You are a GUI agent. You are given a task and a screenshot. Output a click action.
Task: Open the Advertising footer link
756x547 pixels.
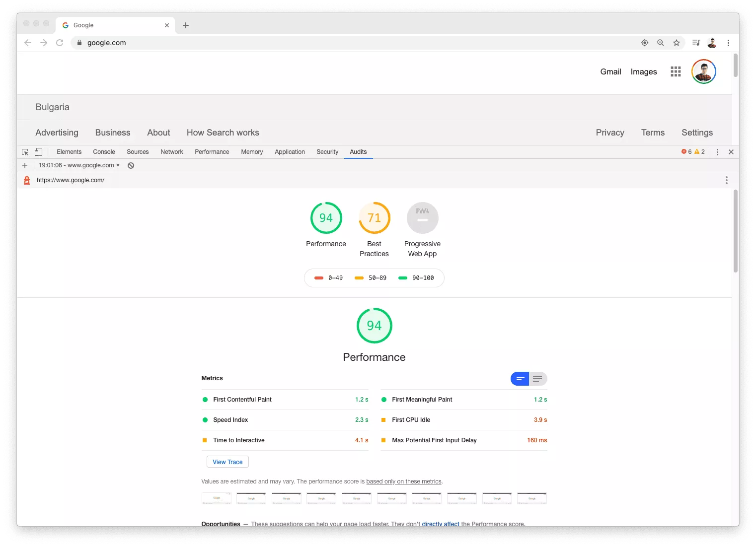tap(57, 133)
